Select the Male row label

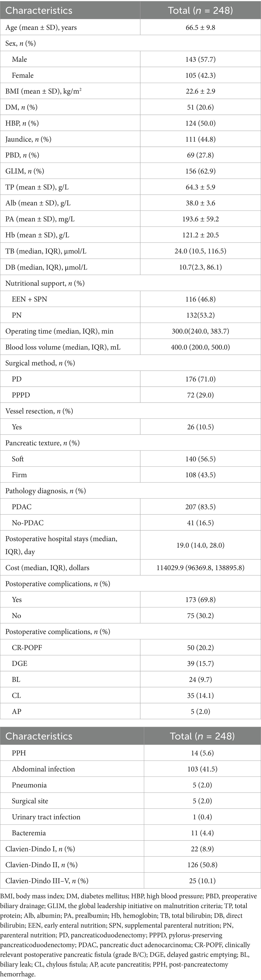click(19, 59)
